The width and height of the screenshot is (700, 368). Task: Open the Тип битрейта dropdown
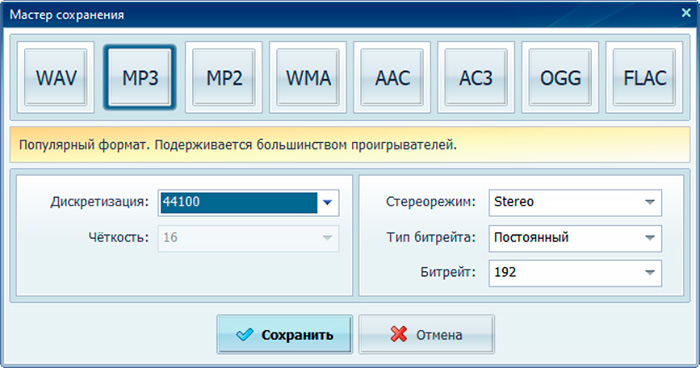click(575, 238)
